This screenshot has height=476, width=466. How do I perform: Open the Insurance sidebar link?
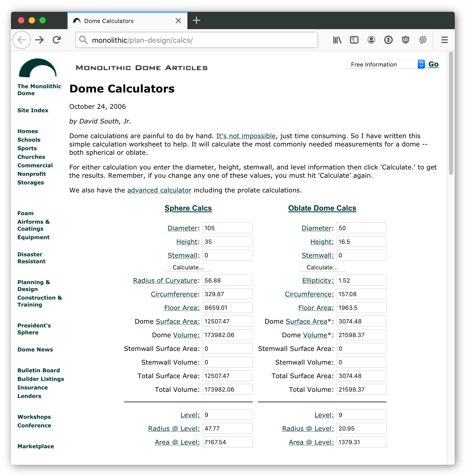33,388
